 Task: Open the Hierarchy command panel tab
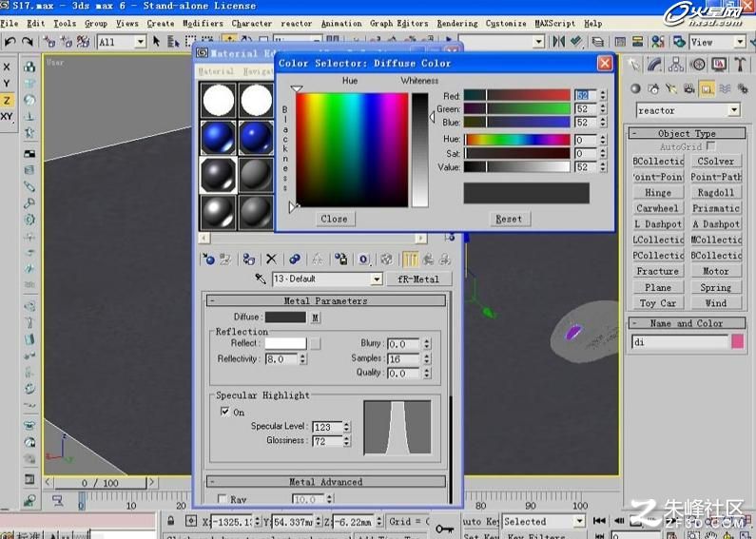pyautogui.click(x=675, y=64)
